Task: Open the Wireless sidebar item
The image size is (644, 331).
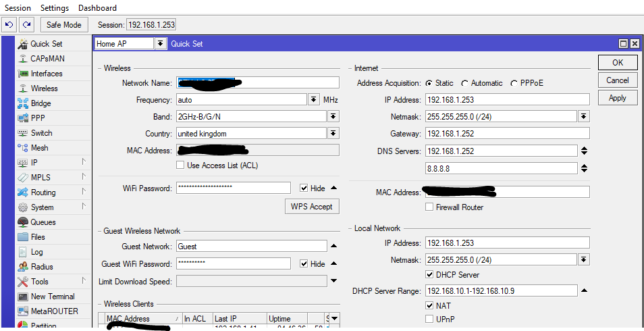Action: (x=52, y=88)
